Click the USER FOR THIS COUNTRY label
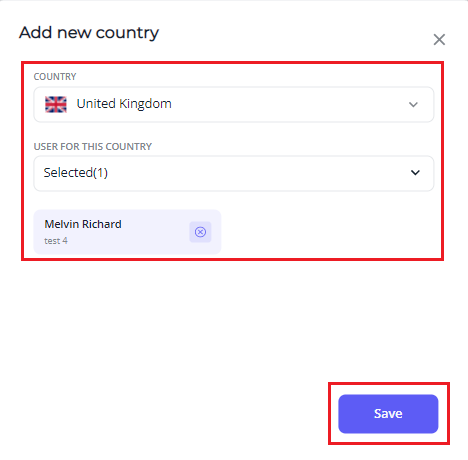 click(x=93, y=147)
